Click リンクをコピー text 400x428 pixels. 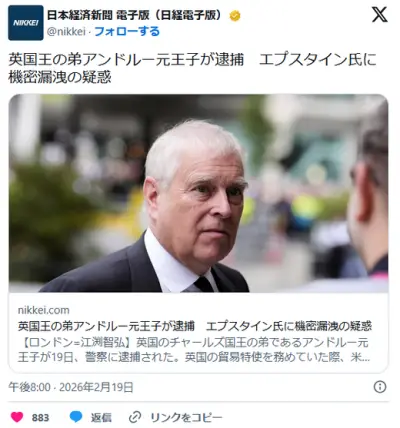pos(186,417)
